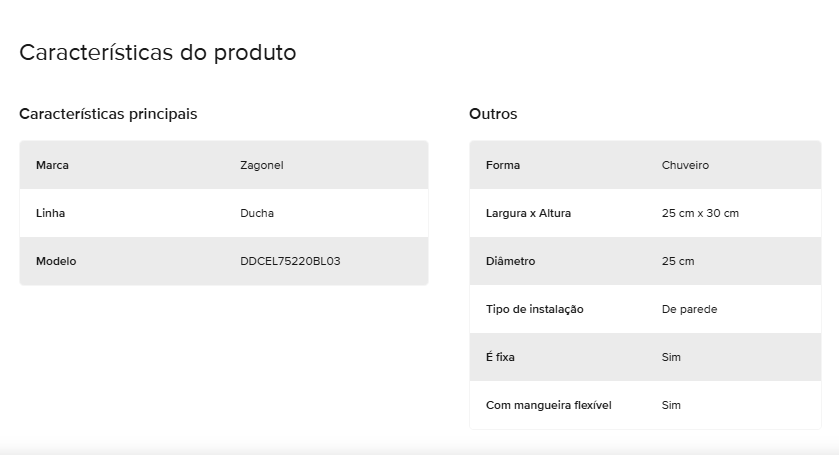This screenshot has width=839, height=455.
Task: Select model code DDCEL75220BL03
Action: pyautogui.click(x=290, y=261)
